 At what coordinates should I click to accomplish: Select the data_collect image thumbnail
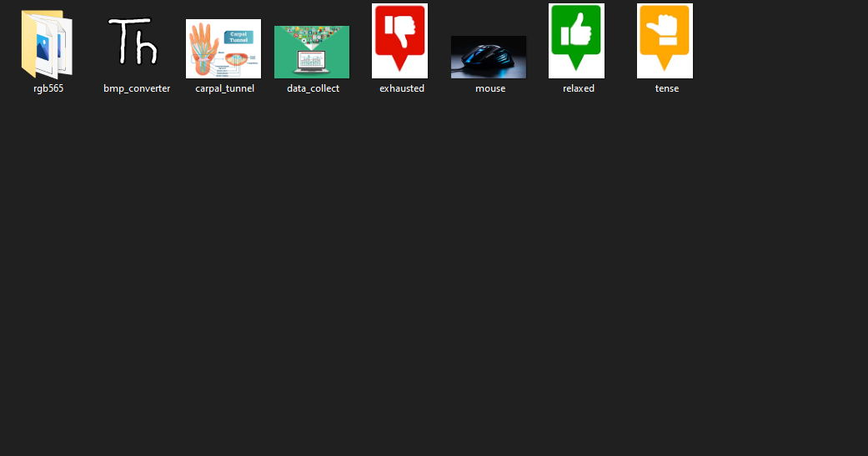(312, 52)
